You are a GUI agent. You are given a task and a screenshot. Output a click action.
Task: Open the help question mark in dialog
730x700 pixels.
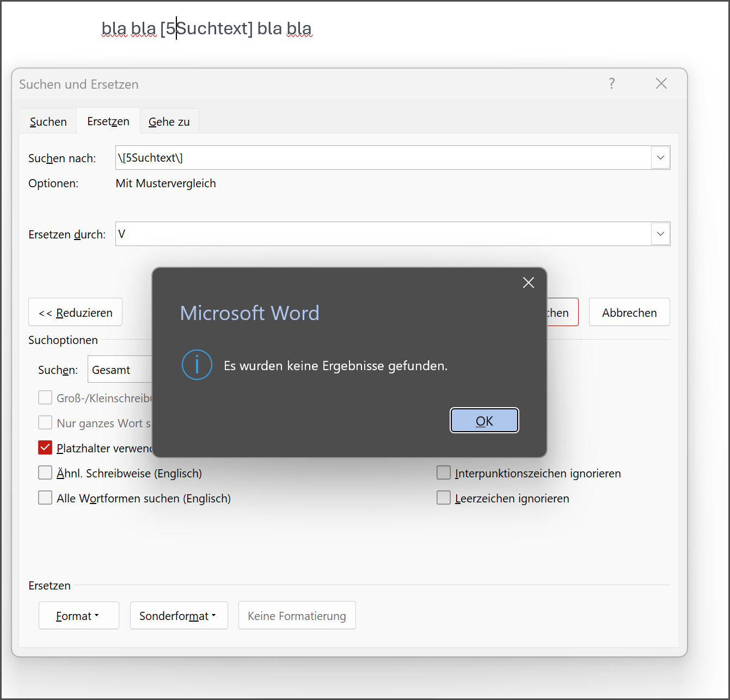pyautogui.click(x=612, y=83)
